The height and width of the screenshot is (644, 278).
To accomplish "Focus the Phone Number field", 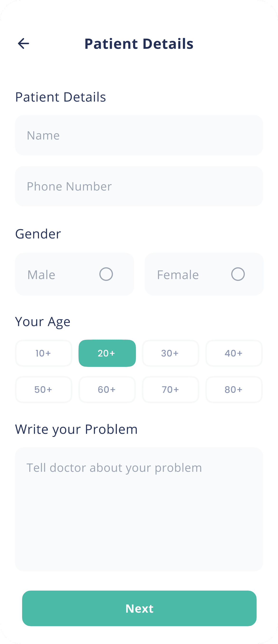I will tap(139, 186).
